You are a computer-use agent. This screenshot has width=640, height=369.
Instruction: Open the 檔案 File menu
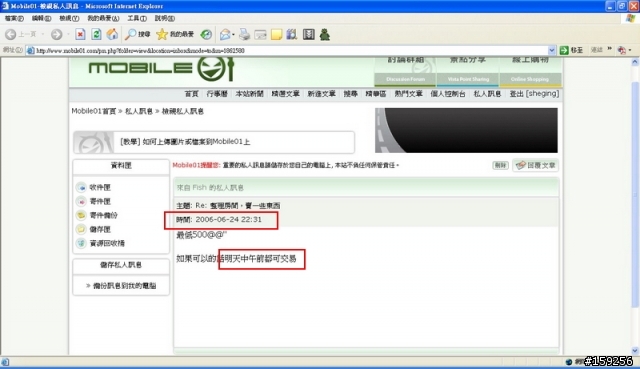(x=14, y=18)
